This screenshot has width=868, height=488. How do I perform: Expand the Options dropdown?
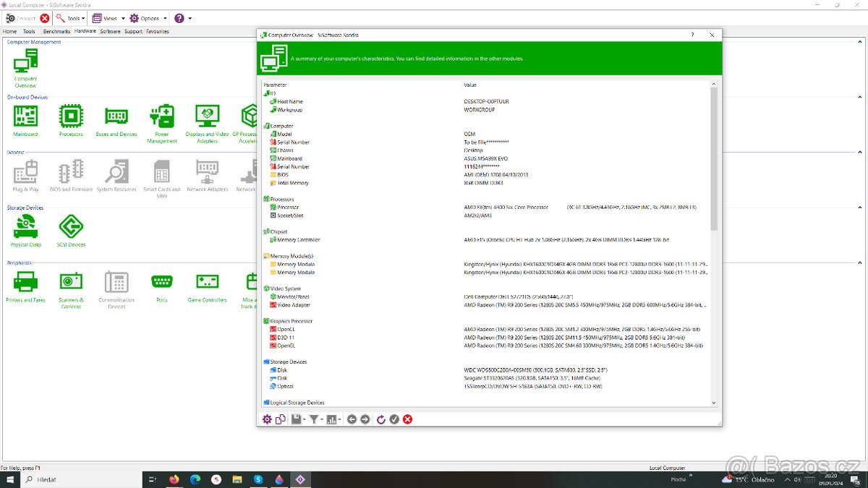click(148, 18)
